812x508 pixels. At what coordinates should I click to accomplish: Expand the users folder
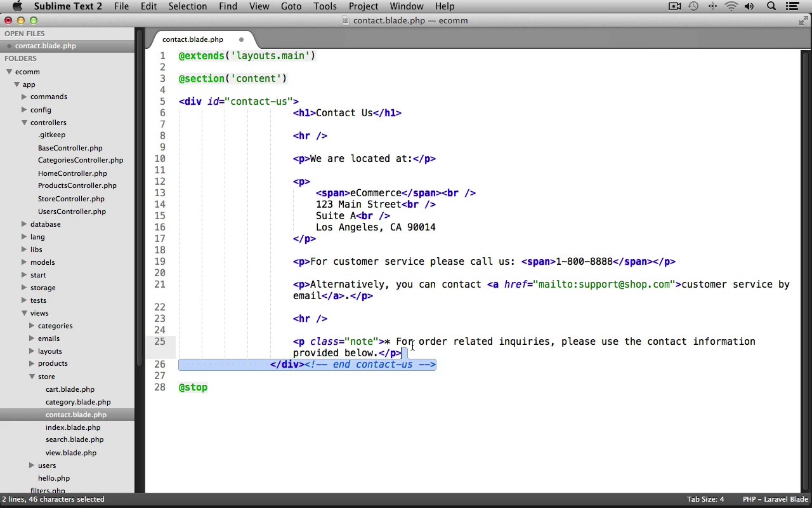(32, 465)
